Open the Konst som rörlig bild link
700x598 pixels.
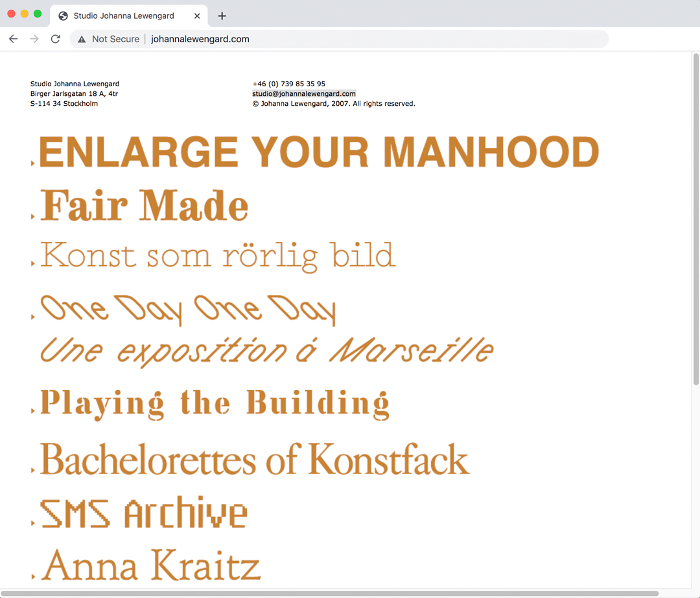click(x=218, y=256)
